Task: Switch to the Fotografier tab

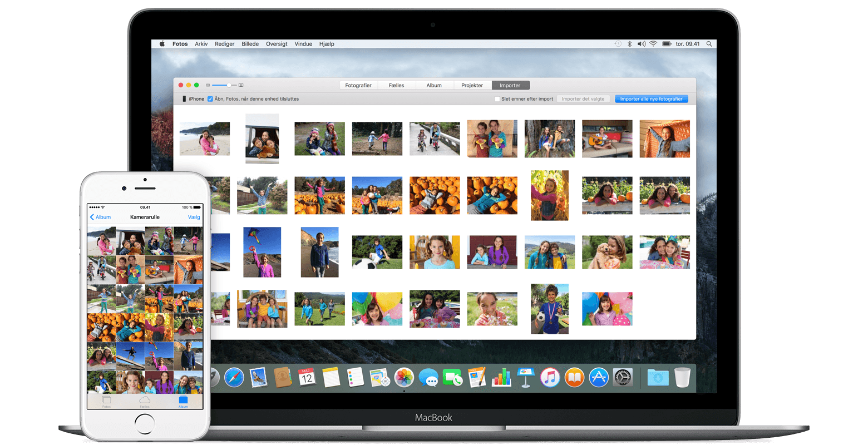Action: click(x=358, y=85)
